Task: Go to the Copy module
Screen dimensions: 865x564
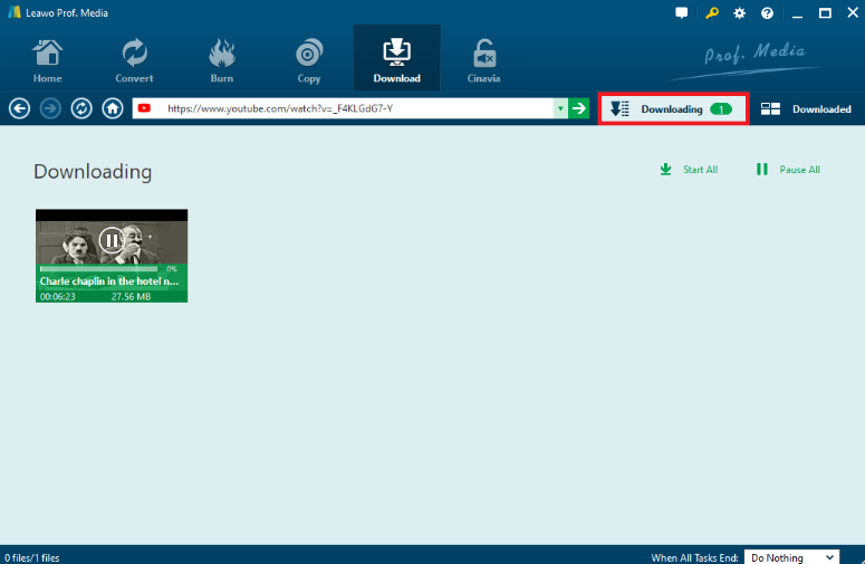Action: tap(309, 60)
